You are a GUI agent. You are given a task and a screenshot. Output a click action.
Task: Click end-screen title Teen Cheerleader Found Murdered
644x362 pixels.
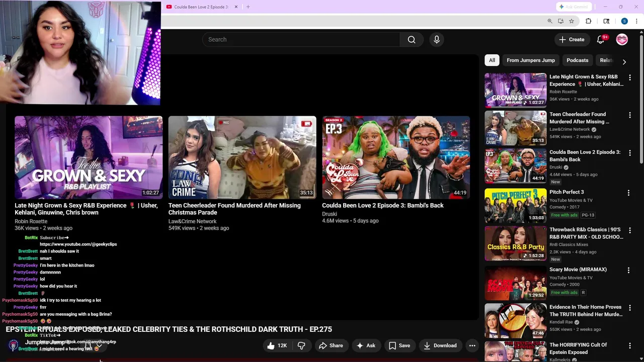(234, 209)
